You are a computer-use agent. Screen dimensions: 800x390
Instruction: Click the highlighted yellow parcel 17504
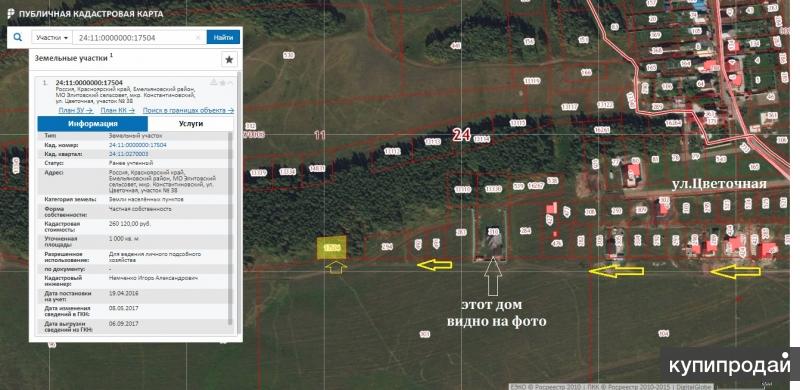tap(332, 248)
